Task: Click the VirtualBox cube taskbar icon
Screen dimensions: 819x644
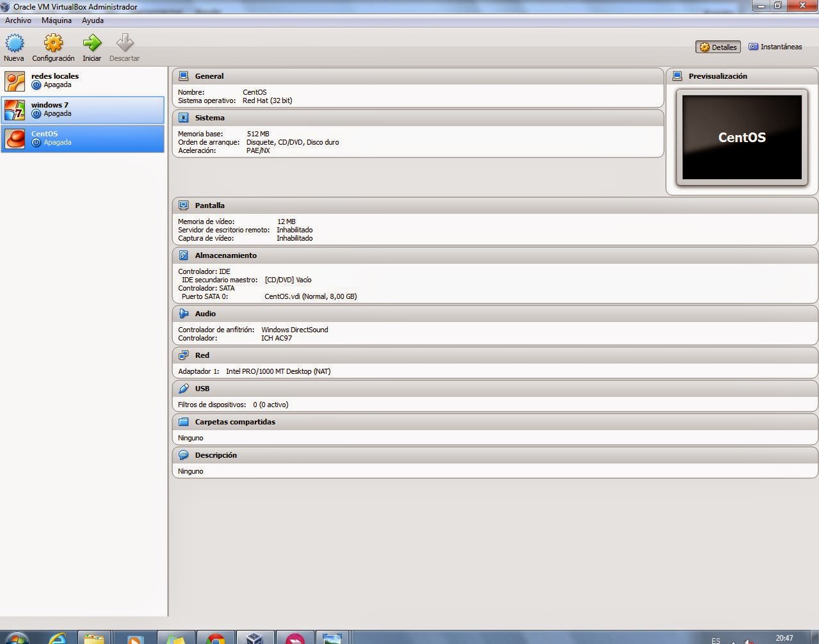Action: (x=255, y=638)
